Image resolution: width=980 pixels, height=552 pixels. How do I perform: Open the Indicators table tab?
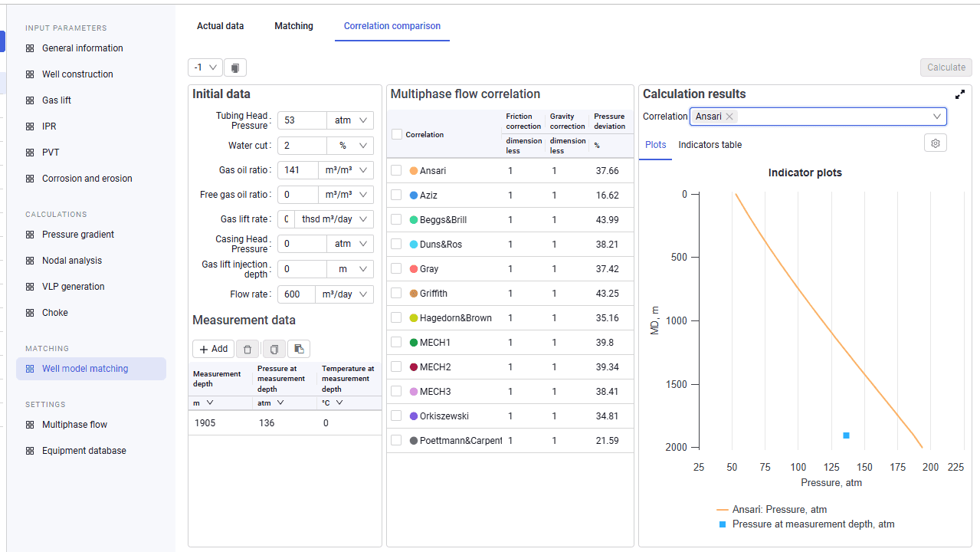710,145
